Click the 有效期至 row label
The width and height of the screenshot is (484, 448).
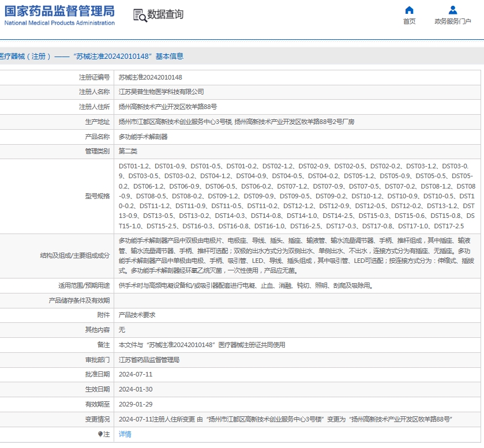pyautogui.click(x=97, y=404)
